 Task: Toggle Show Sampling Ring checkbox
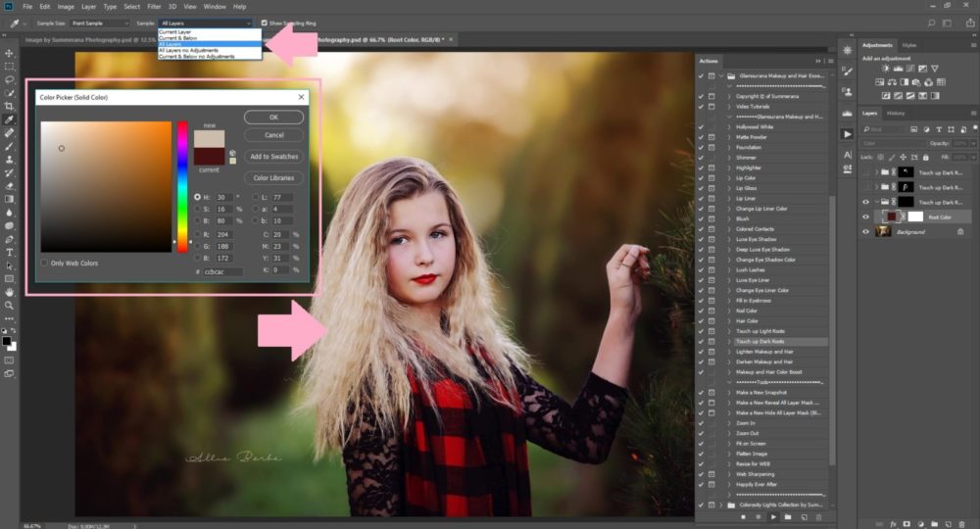(x=265, y=24)
